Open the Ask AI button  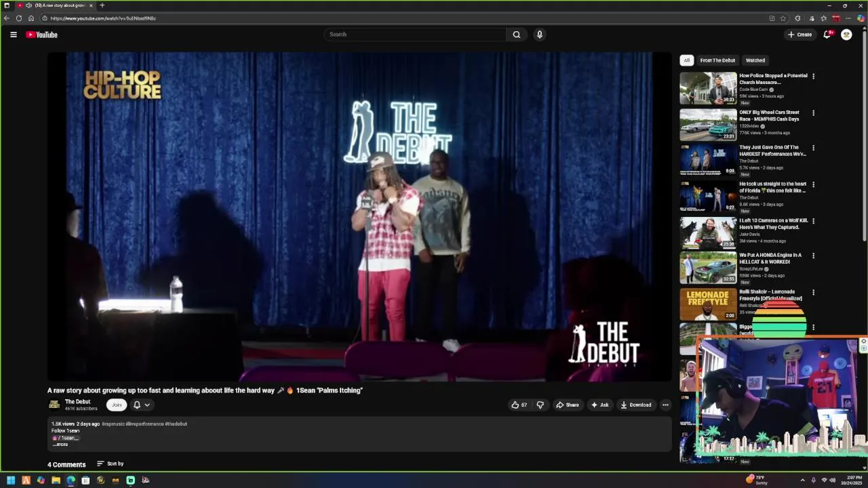[599, 405]
